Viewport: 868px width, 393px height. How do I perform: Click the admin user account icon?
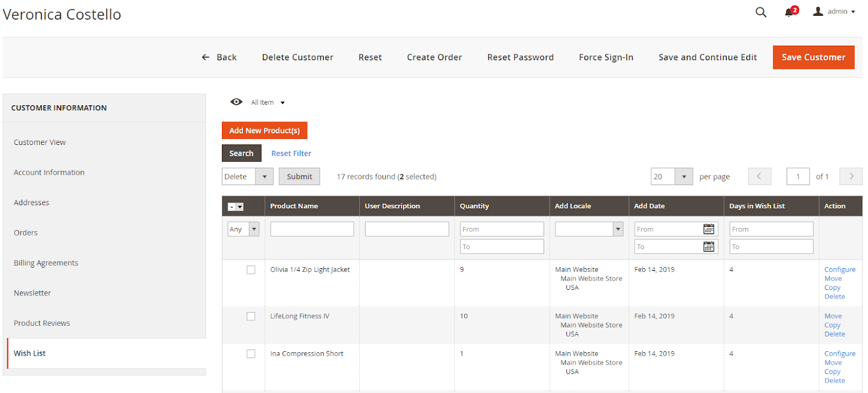(818, 11)
